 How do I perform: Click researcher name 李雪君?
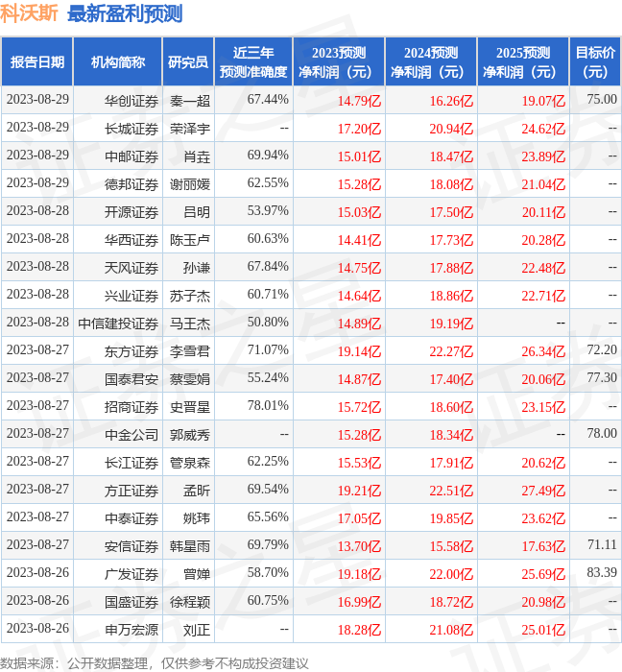[190, 352]
